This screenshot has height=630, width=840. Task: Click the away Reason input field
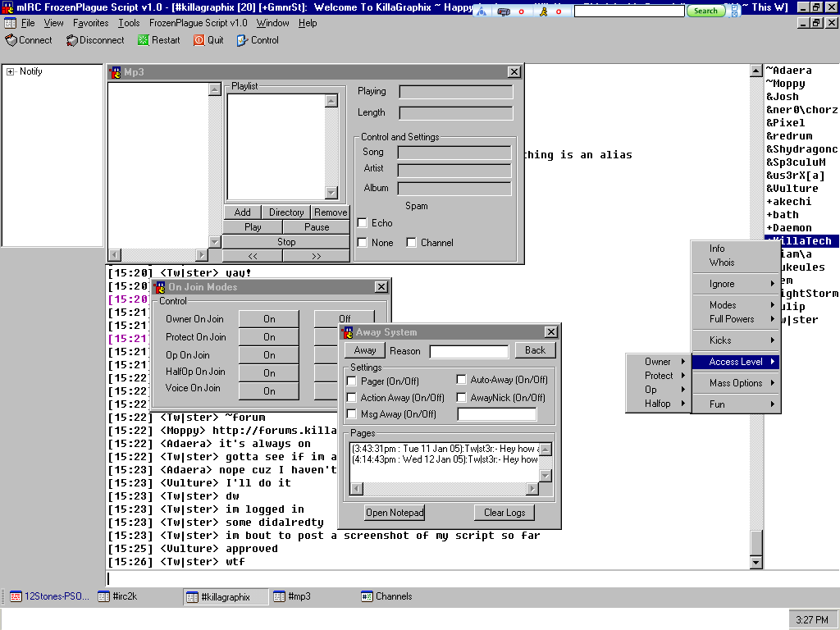(x=468, y=351)
